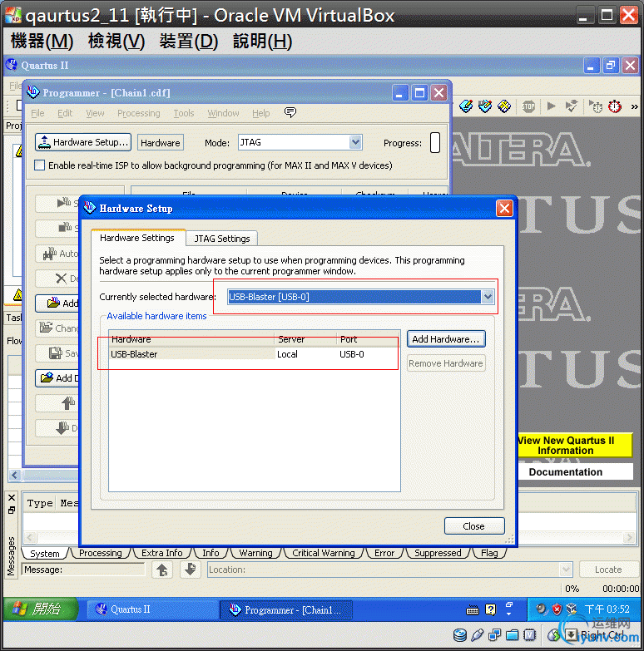The width and height of the screenshot is (644, 651).
Task: Click the pencil-chip icon in the Quartus toolbar
Action: tap(466, 106)
